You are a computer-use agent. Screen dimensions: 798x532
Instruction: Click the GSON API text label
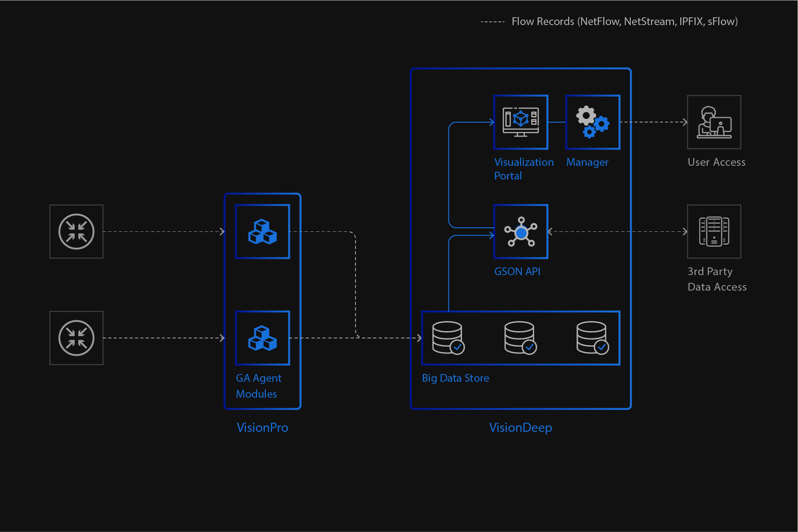point(517,271)
